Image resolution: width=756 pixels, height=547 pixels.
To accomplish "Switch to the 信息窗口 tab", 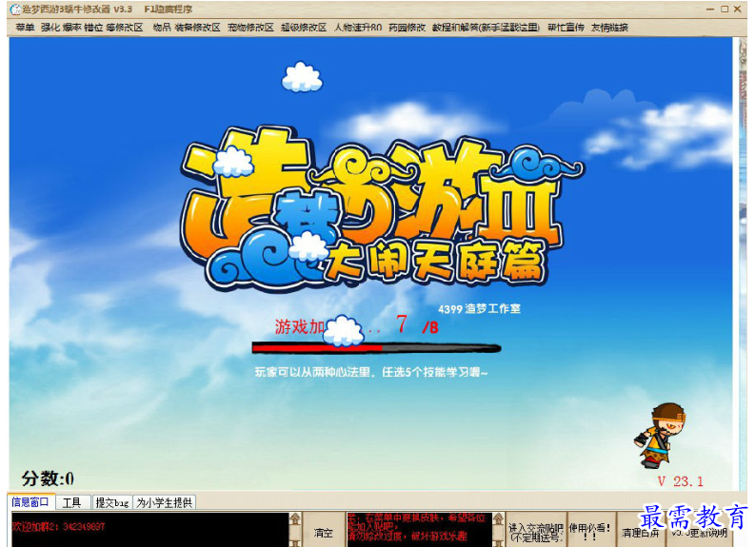I will click(x=30, y=502).
